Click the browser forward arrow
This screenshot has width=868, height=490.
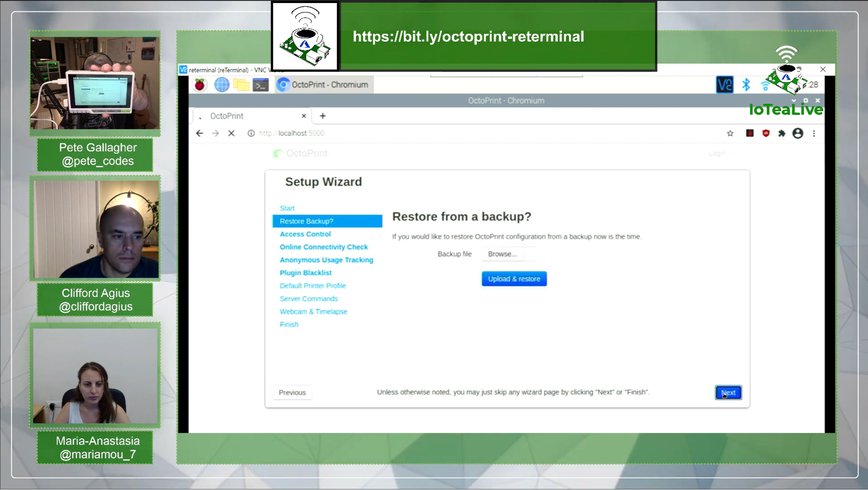[216, 133]
